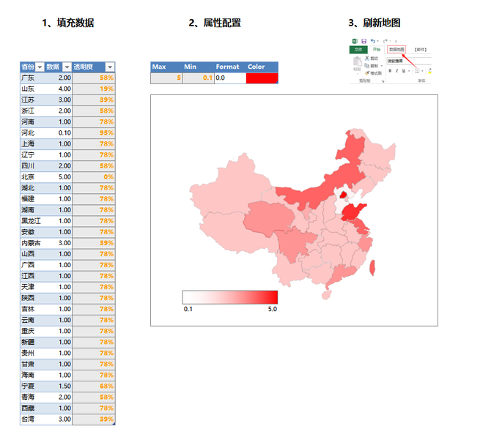
Task: Click the Redo arrow icon
Action: 385,41
